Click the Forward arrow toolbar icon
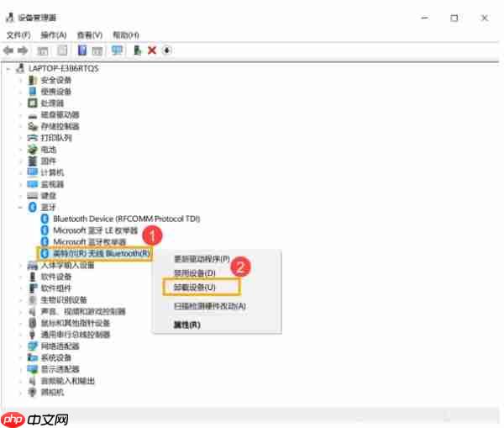The width and height of the screenshot is (504, 428). pos(23,50)
